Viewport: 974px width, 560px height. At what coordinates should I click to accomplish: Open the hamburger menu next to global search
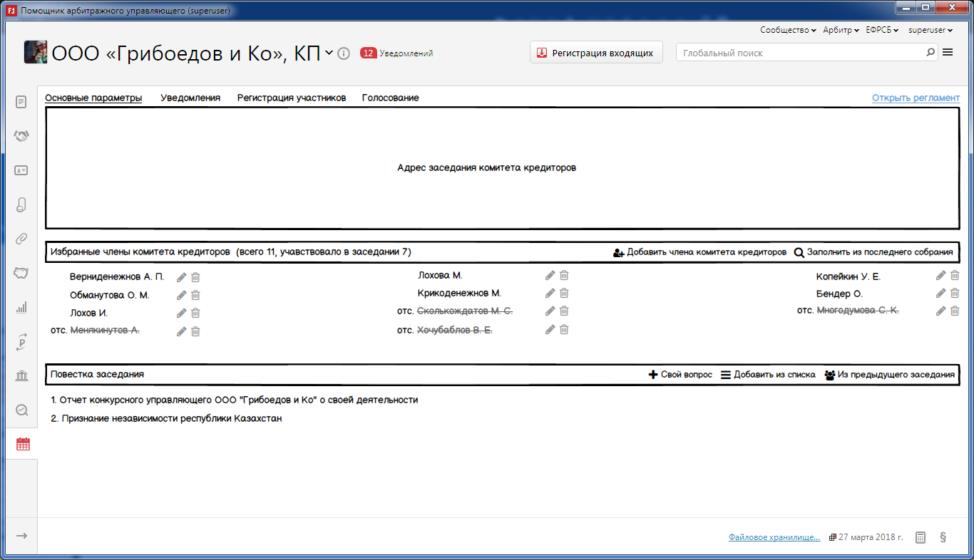[x=948, y=52]
